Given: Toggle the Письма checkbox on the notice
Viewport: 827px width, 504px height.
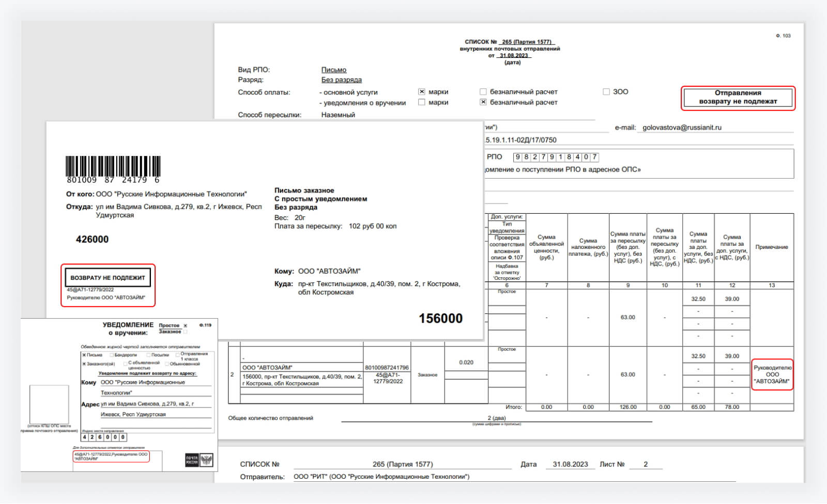Looking at the screenshot, I should (x=84, y=355).
